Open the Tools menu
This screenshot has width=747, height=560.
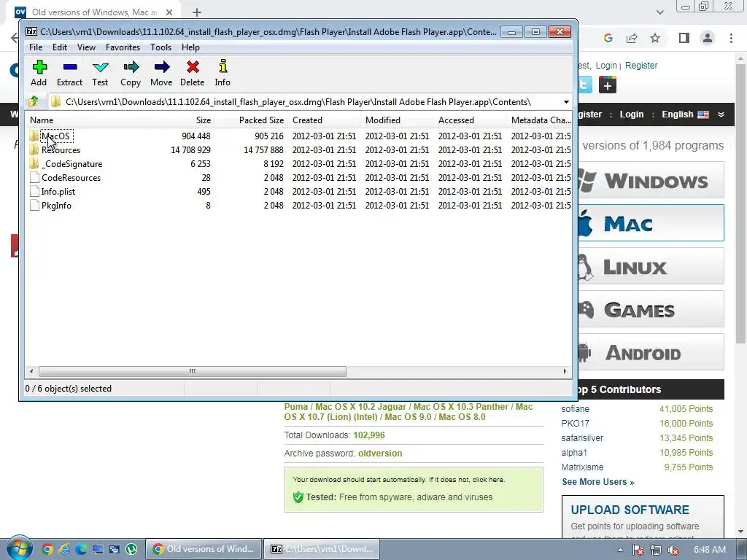click(x=160, y=47)
